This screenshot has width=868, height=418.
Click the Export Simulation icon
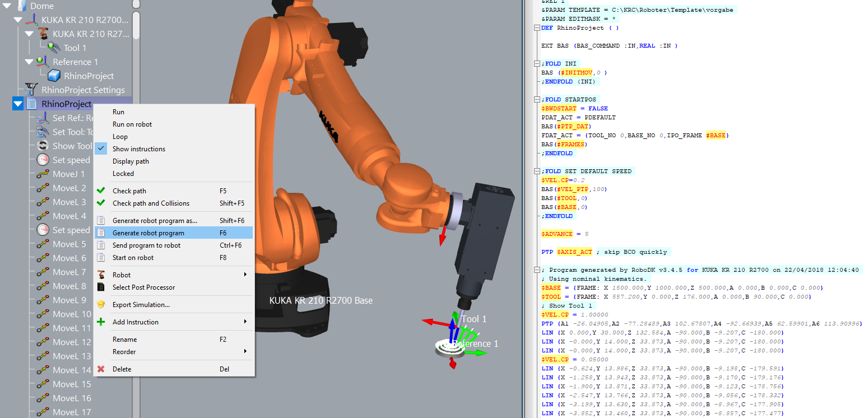point(101,304)
